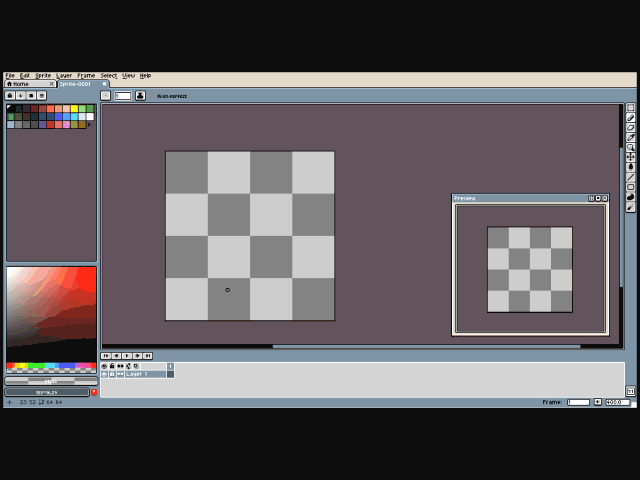Click the add frame plus button

(598, 402)
